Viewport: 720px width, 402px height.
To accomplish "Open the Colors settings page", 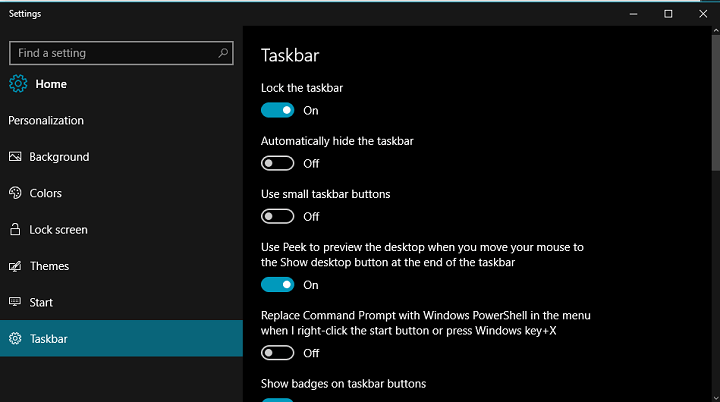I will pyautogui.click(x=121, y=193).
